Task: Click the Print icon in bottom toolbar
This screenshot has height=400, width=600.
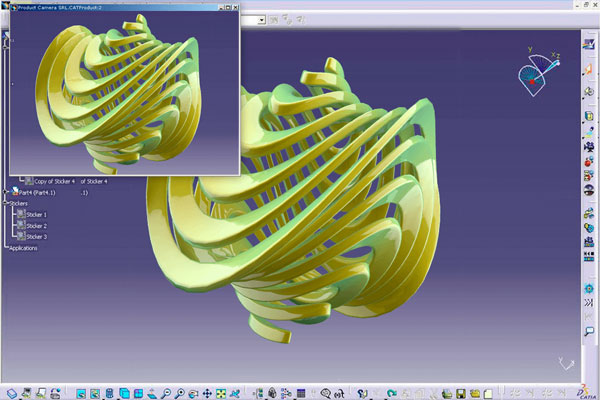Action: 447,393
